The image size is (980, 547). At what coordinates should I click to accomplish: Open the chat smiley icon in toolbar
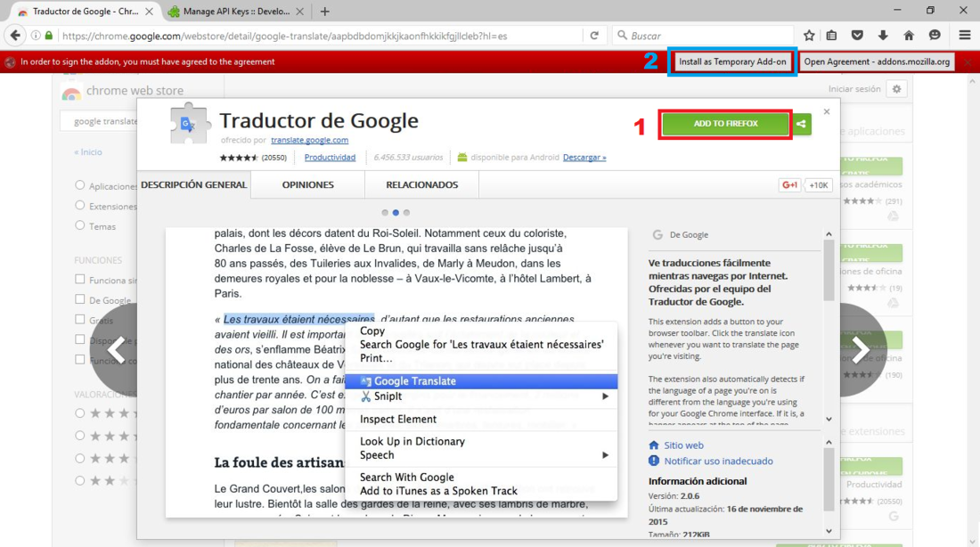935,36
